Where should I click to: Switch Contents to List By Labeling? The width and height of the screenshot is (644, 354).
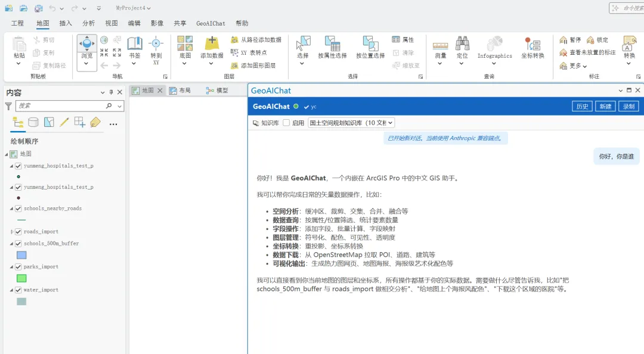pos(95,122)
